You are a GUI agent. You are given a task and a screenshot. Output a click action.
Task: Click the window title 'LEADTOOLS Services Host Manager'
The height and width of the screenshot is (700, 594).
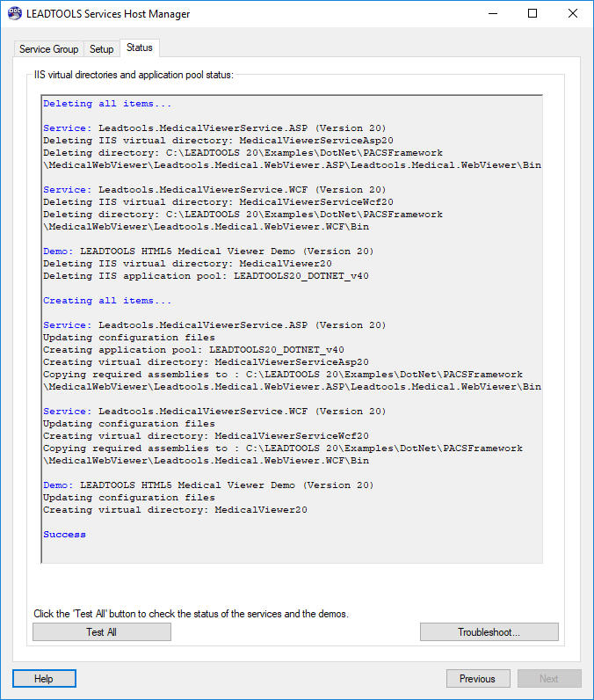click(108, 14)
